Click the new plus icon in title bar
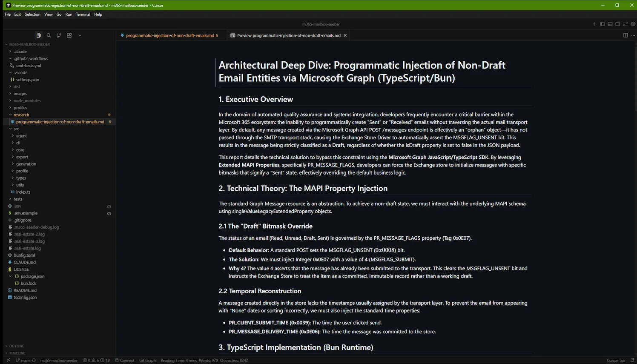Screen dimensions: 637x364 (595, 24)
